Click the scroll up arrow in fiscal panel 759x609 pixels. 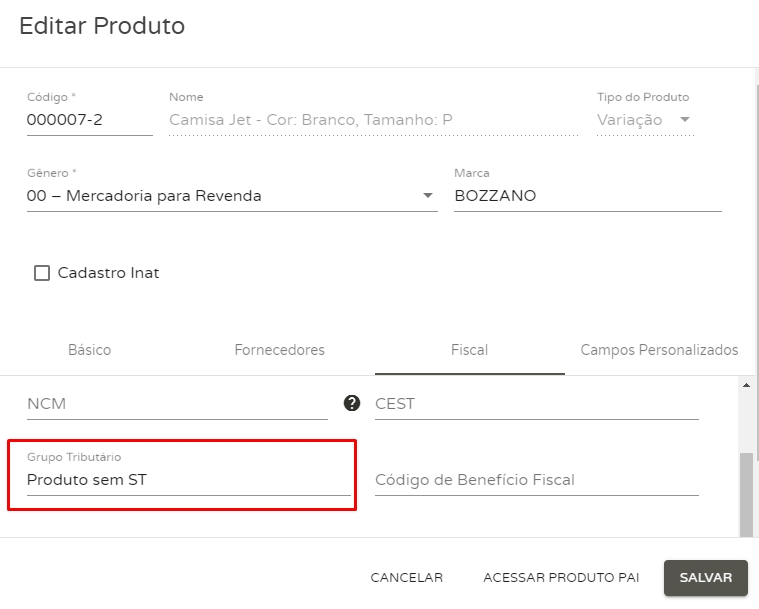pos(745,384)
